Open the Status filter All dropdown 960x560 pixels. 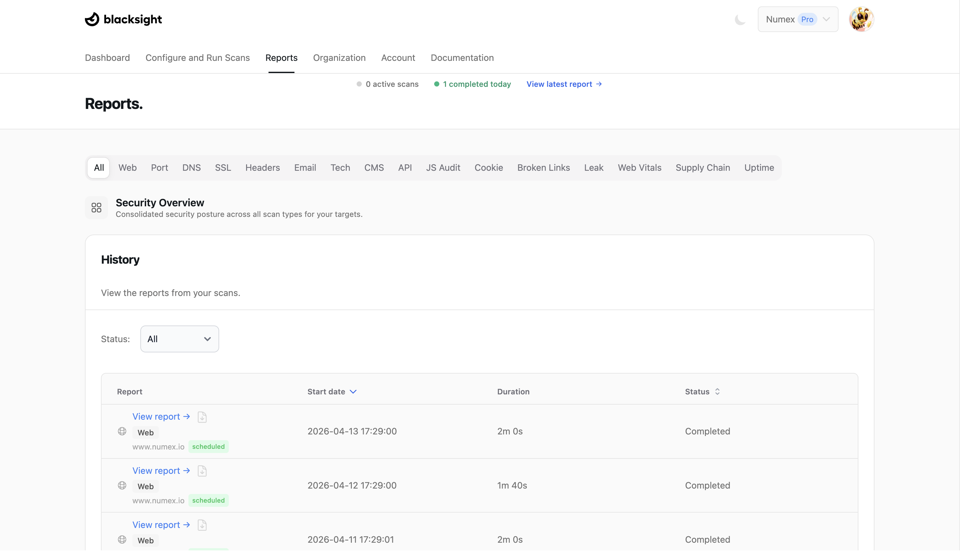(179, 339)
